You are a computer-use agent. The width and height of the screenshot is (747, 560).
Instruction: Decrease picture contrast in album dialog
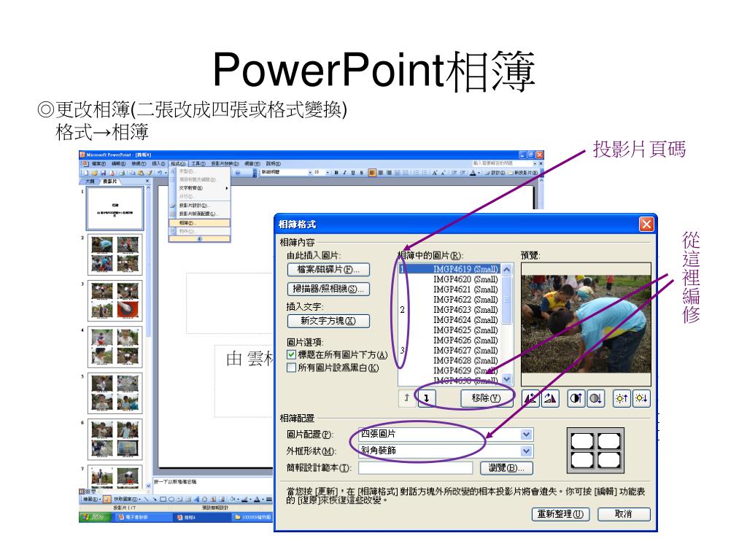[x=595, y=398]
